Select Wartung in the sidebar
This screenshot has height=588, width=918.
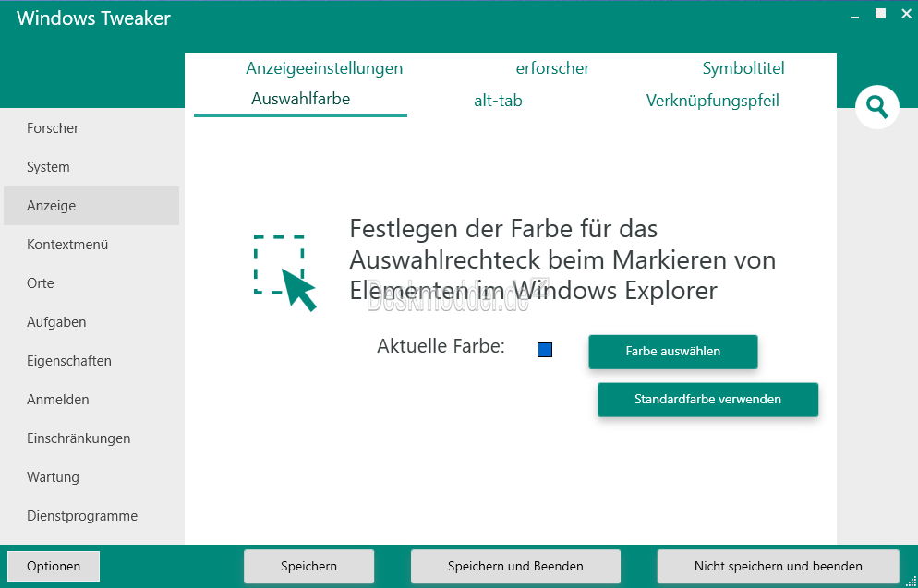click(91, 477)
